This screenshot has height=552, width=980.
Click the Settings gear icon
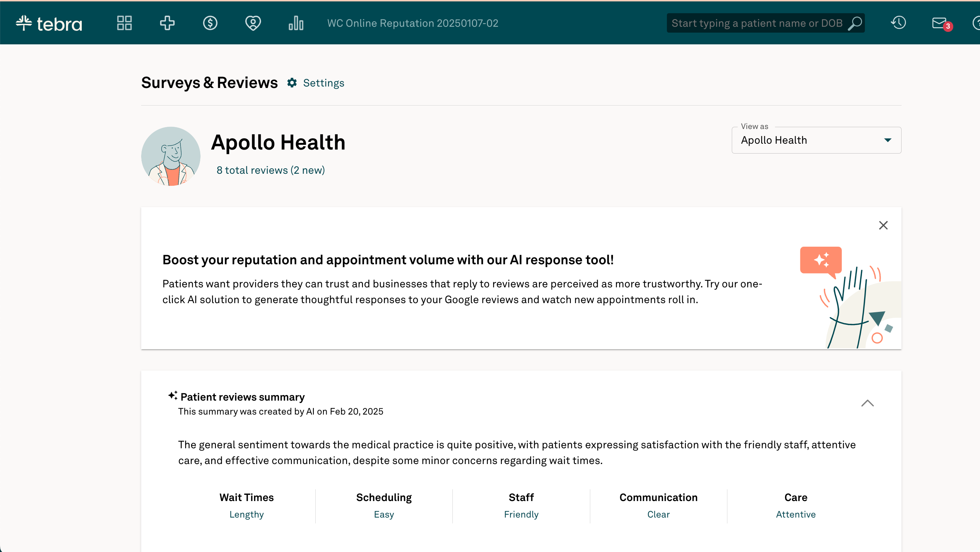(x=292, y=83)
